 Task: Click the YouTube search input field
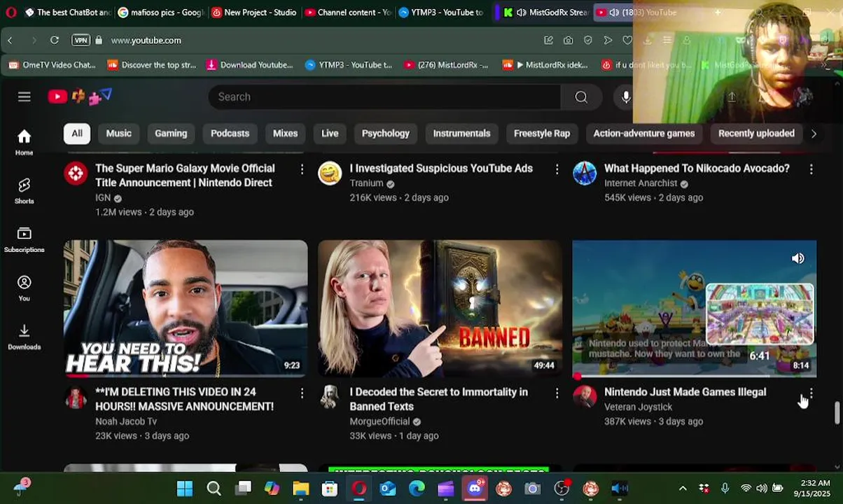384,97
